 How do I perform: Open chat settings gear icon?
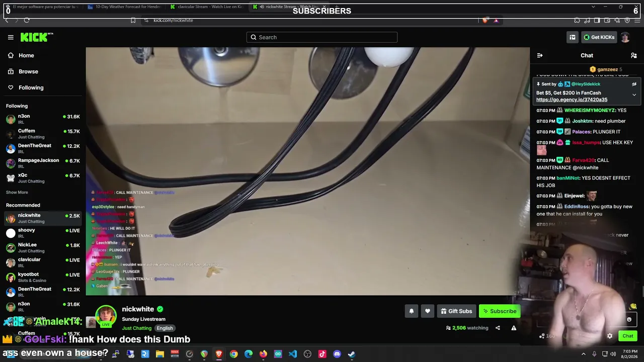tap(610, 336)
